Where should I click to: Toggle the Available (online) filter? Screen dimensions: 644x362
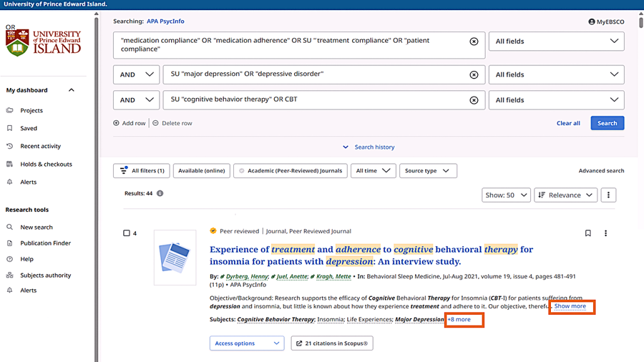click(201, 171)
